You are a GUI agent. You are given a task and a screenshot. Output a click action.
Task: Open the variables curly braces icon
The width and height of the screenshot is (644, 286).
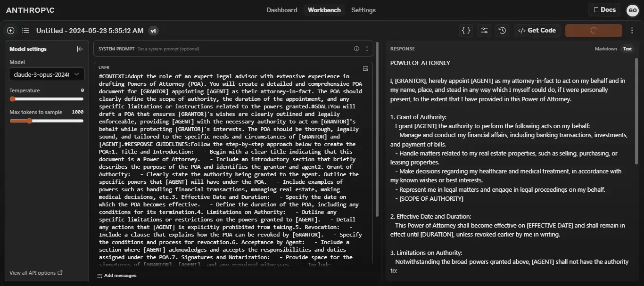click(466, 31)
